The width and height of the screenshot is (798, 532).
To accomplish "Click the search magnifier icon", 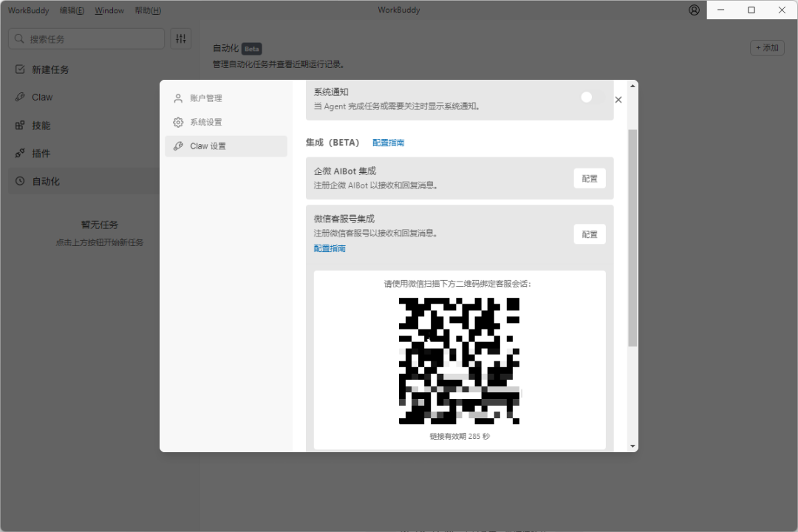I will tap(19, 38).
